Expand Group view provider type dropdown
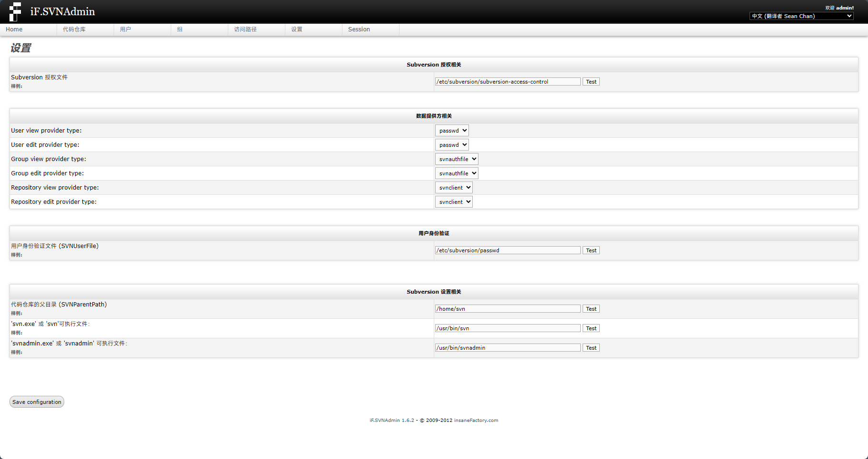This screenshot has height=459, width=868. tap(457, 159)
